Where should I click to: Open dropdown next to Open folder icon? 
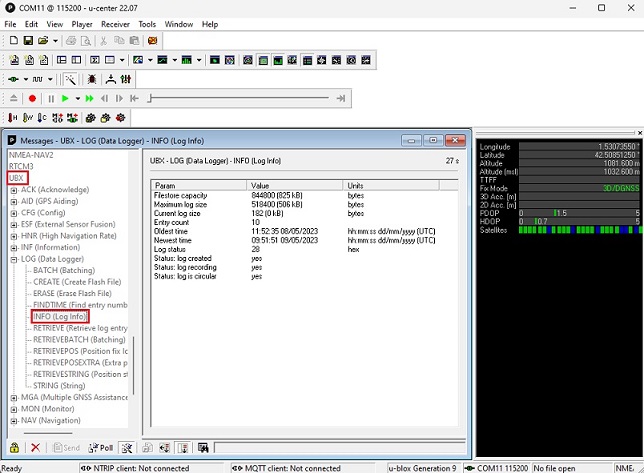pos(54,41)
